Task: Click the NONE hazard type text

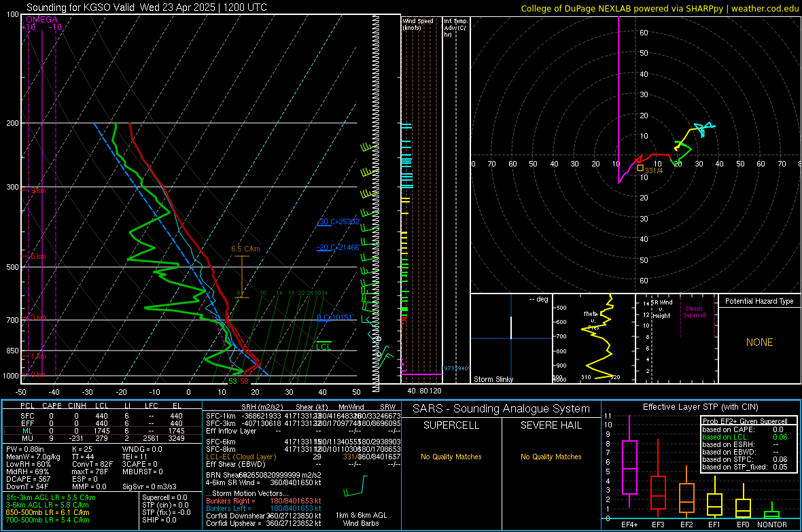Action: click(759, 342)
